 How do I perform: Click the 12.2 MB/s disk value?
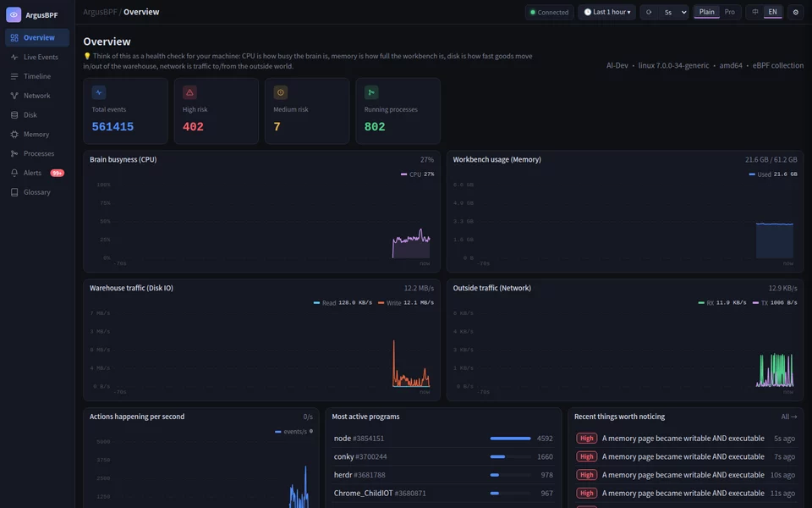coord(419,288)
